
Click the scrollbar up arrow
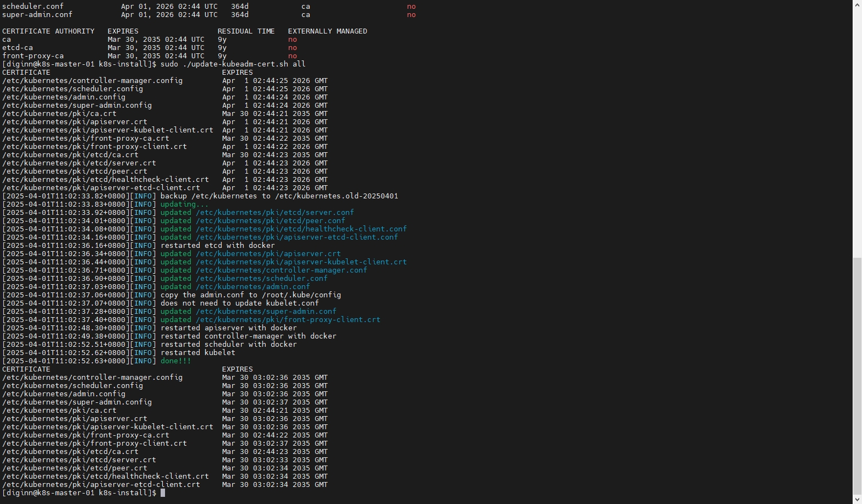point(857,4)
